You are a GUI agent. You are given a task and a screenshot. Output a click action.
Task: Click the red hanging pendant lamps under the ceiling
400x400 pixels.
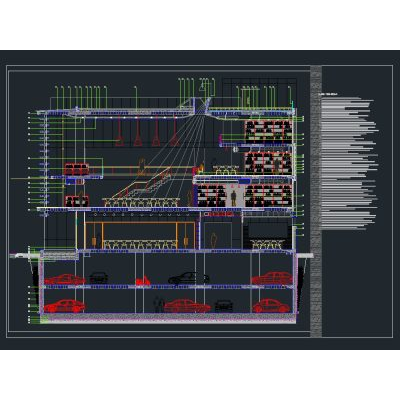(x=147, y=132)
